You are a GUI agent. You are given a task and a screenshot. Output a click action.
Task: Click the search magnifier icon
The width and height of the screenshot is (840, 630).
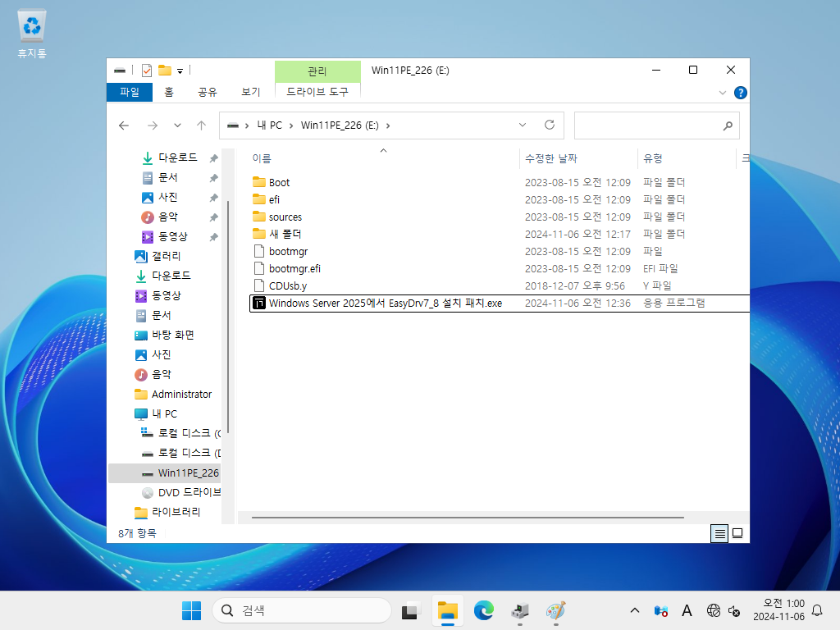(x=728, y=126)
